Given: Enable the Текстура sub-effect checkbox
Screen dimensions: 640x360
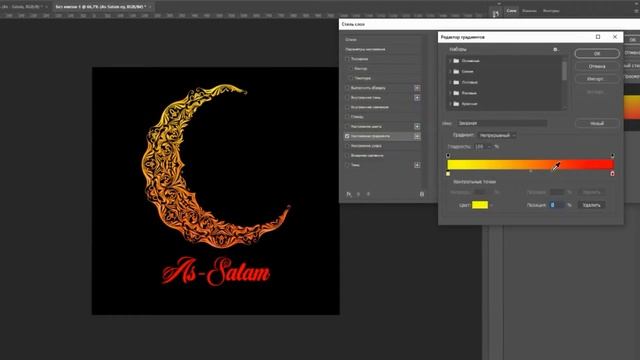Looking at the screenshot, I should 351,78.
